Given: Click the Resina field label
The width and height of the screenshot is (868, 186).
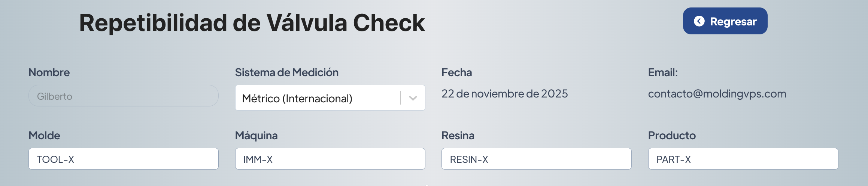Looking at the screenshot, I should 458,136.
